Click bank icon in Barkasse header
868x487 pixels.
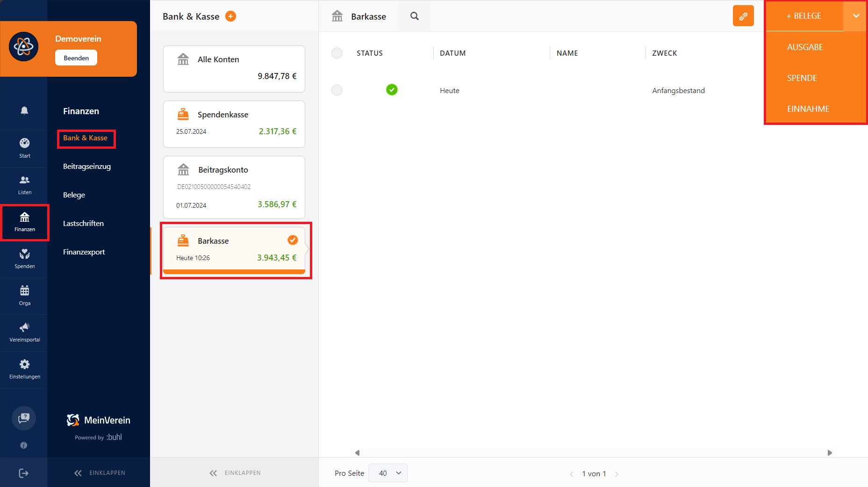tap(337, 16)
